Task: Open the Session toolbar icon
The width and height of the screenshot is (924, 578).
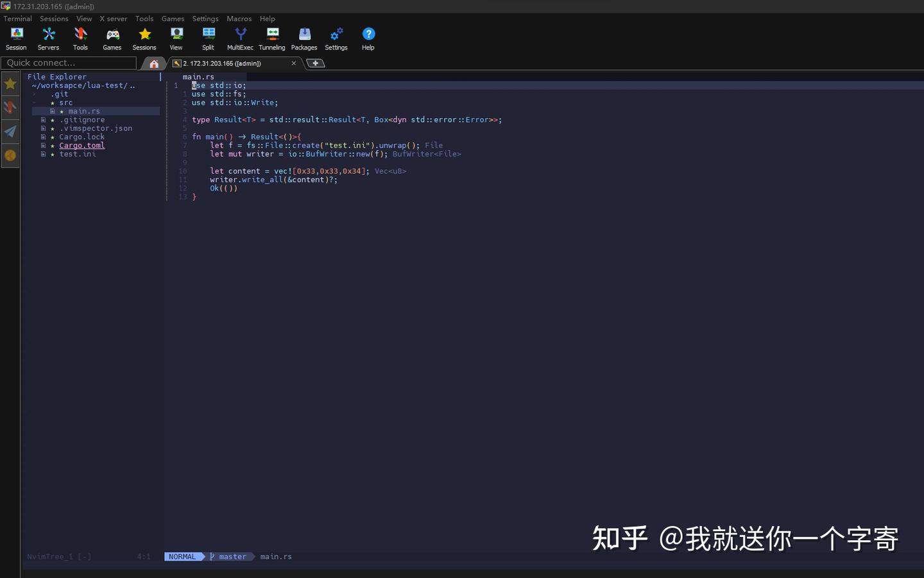Action: pyautogui.click(x=16, y=38)
